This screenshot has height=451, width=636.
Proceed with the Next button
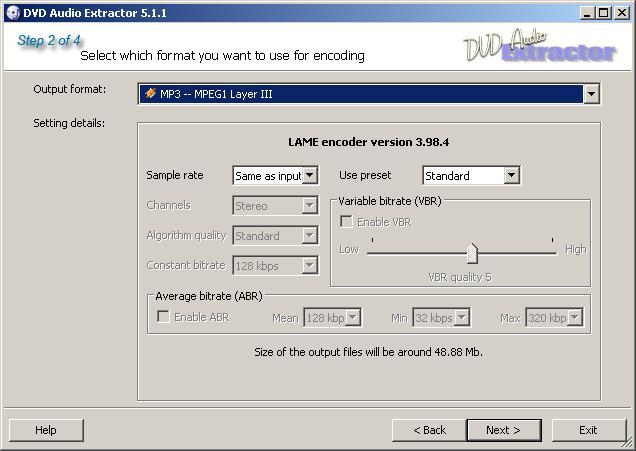click(504, 430)
